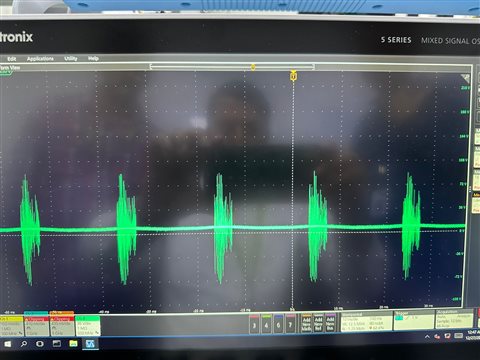
Task: Open File Explorer from the taskbar
Action: [73, 344]
